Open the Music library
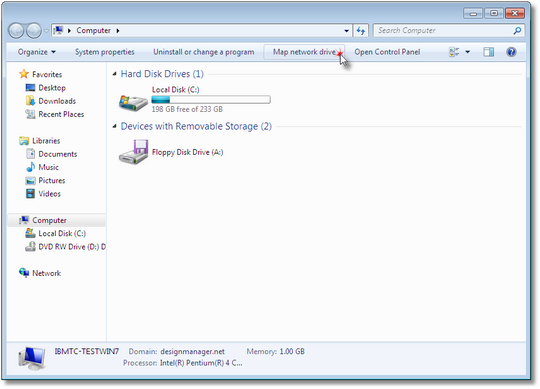 [49, 167]
